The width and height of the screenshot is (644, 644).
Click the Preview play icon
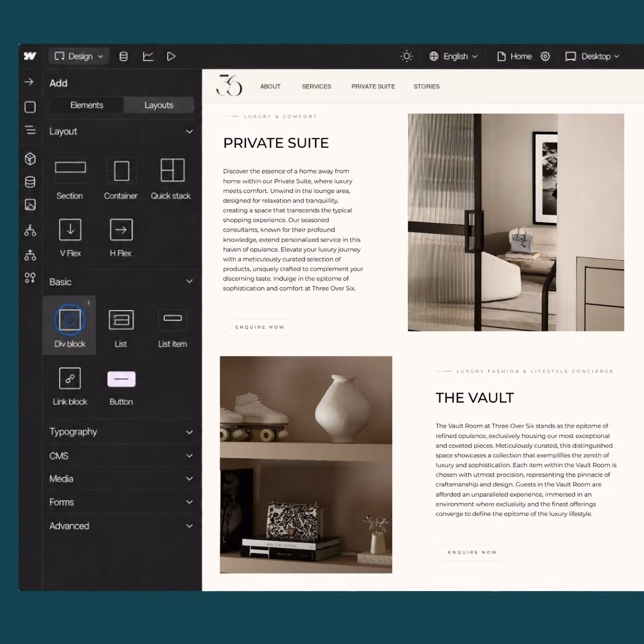point(172,56)
